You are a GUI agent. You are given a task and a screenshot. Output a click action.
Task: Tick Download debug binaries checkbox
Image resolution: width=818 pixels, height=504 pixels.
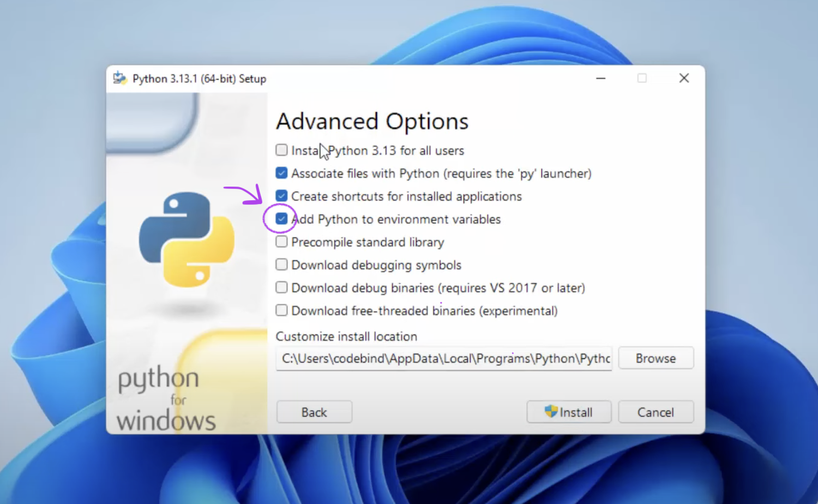tap(281, 287)
